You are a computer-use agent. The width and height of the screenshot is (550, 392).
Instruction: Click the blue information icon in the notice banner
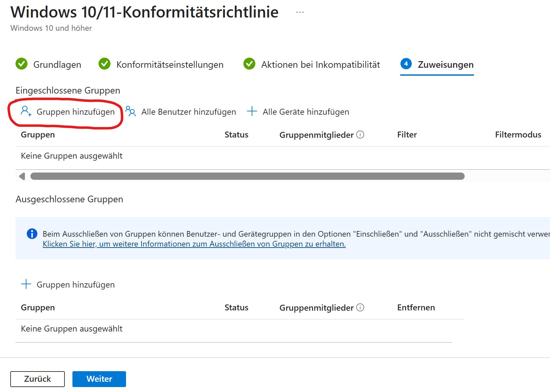[x=32, y=234]
